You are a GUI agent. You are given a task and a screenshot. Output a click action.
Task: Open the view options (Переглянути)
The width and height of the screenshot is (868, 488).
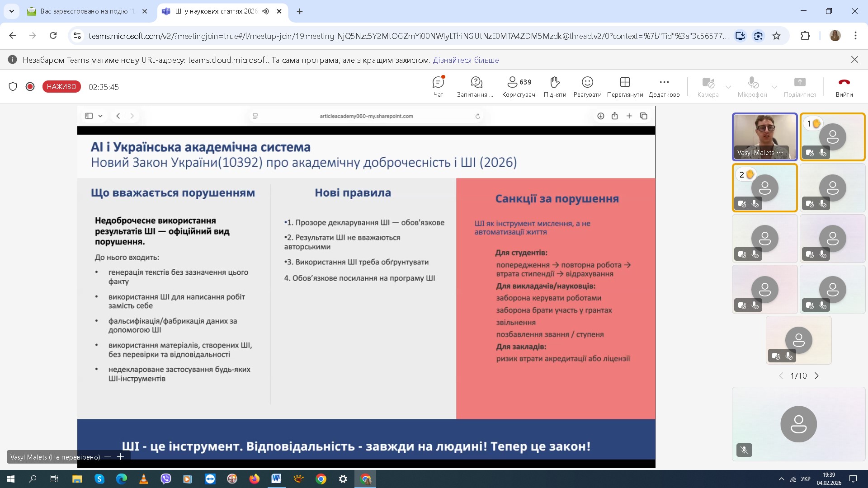(625, 86)
